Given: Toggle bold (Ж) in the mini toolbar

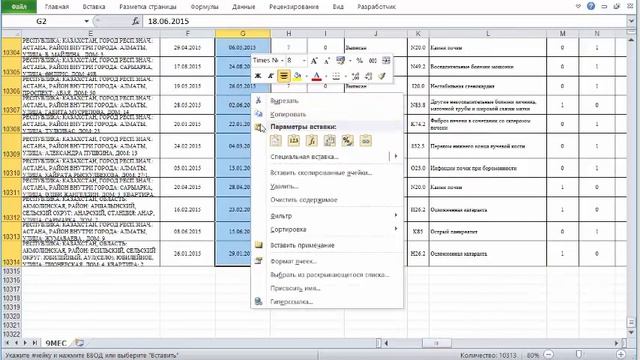Looking at the screenshot, I should tap(258, 76).
